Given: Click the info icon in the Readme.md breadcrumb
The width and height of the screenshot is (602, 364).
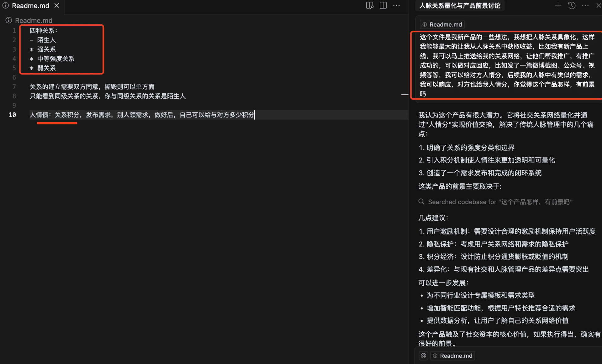Looking at the screenshot, I should click(8, 20).
